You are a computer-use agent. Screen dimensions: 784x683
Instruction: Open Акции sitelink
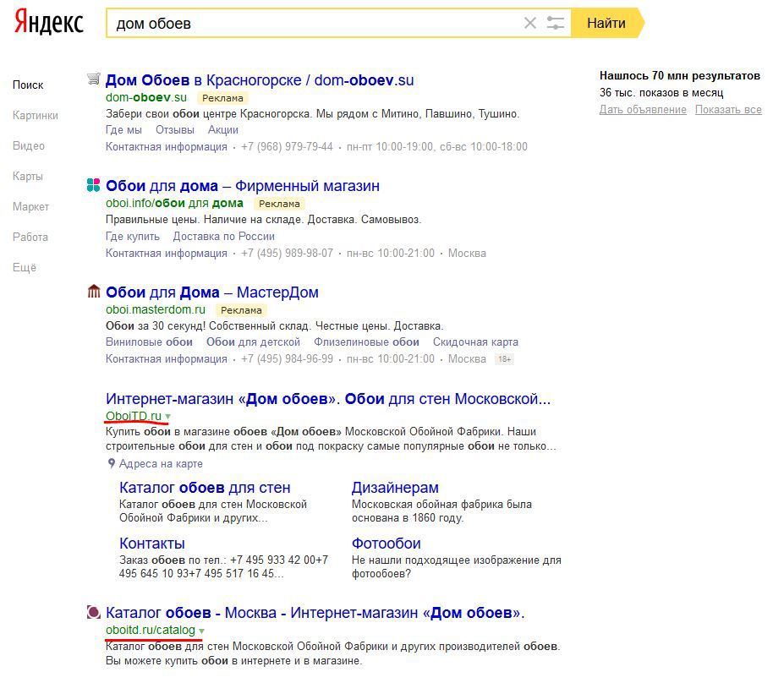click(223, 130)
